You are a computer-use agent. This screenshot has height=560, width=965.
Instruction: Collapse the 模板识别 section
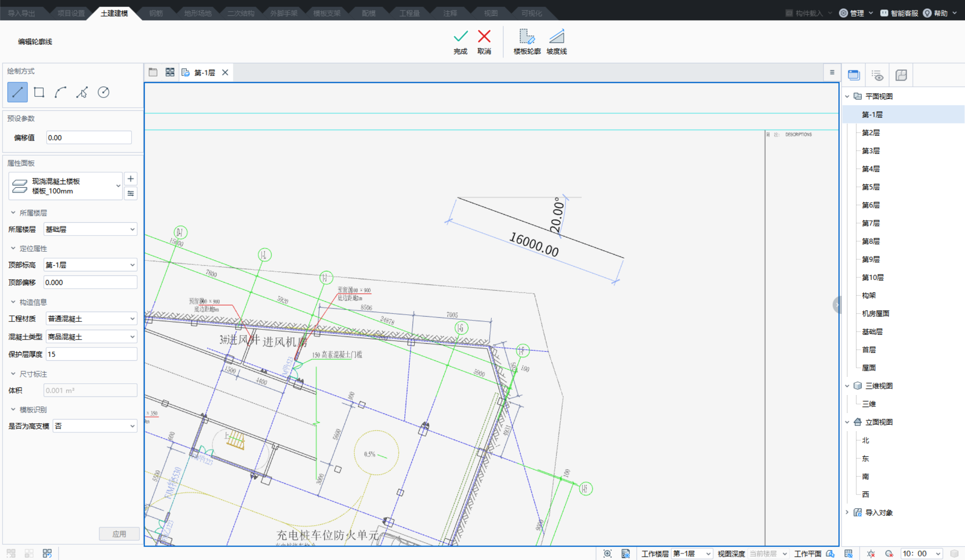(x=13, y=409)
